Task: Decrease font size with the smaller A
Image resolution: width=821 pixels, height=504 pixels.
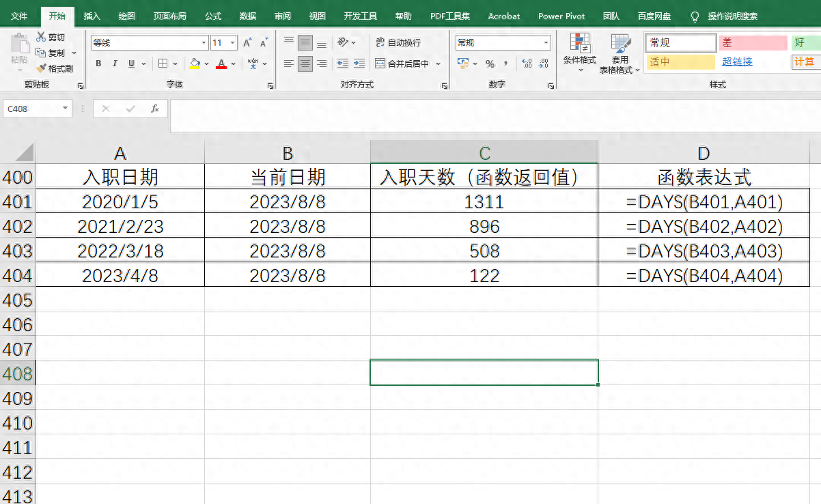Action: [x=263, y=42]
